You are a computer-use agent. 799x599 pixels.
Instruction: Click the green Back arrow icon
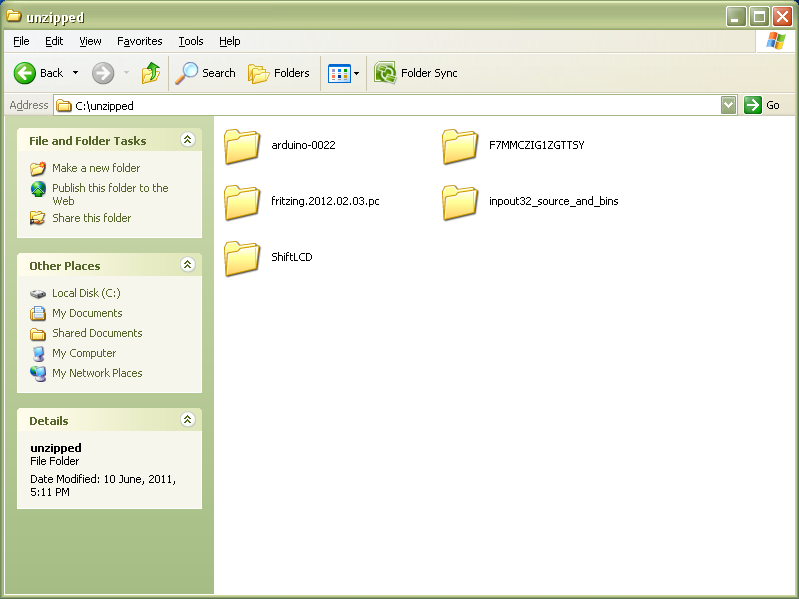[x=24, y=73]
